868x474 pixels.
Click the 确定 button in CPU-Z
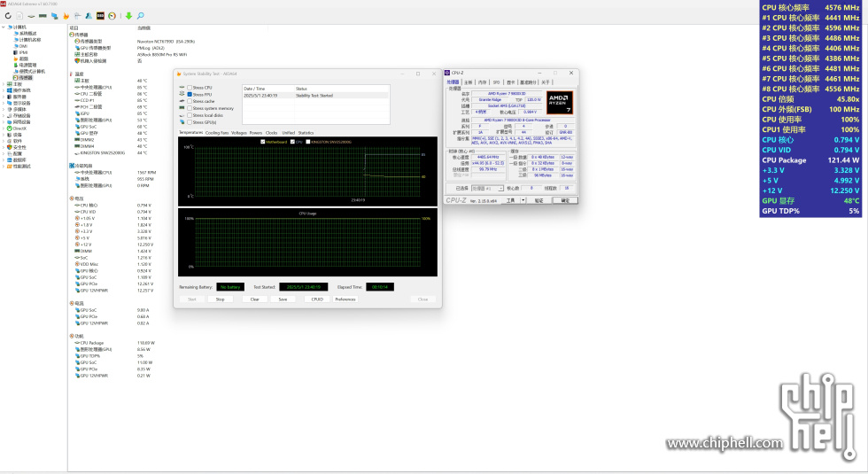point(565,200)
